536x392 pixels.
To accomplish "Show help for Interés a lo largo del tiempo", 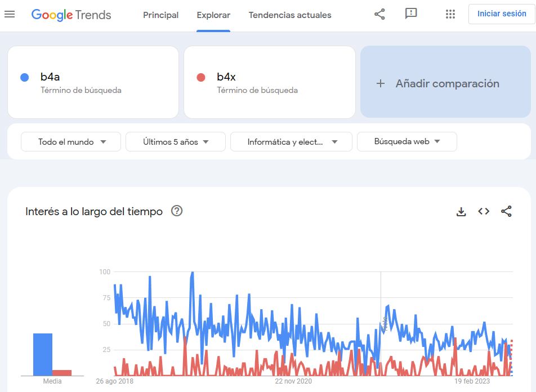I will click(177, 212).
